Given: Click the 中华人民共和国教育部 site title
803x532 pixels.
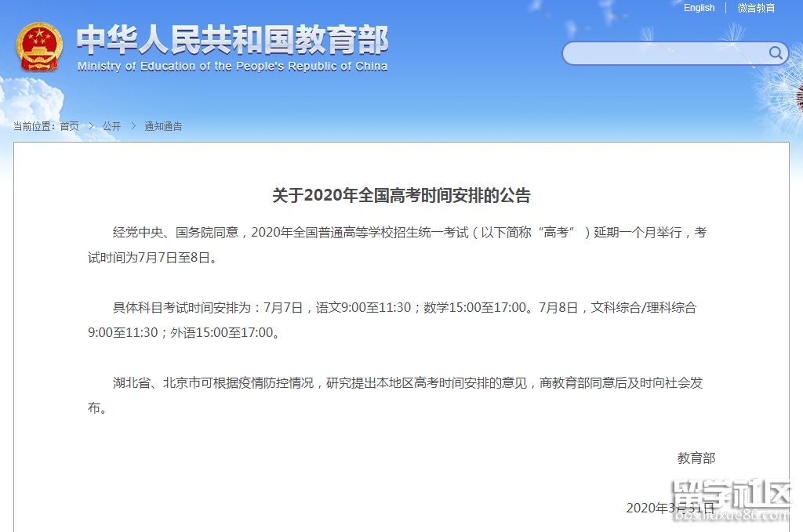Looking at the screenshot, I should point(232,41).
